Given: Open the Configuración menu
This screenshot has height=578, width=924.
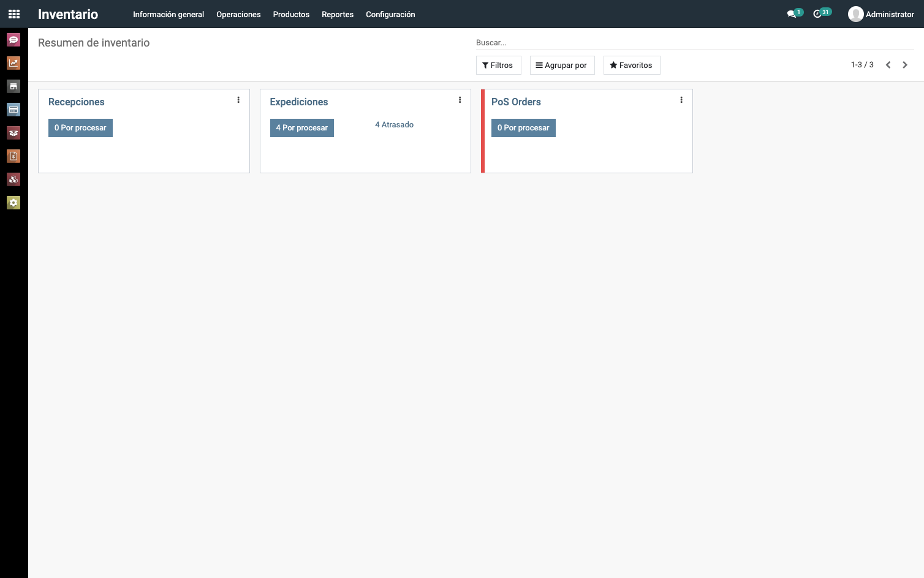Looking at the screenshot, I should click(390, 15).
